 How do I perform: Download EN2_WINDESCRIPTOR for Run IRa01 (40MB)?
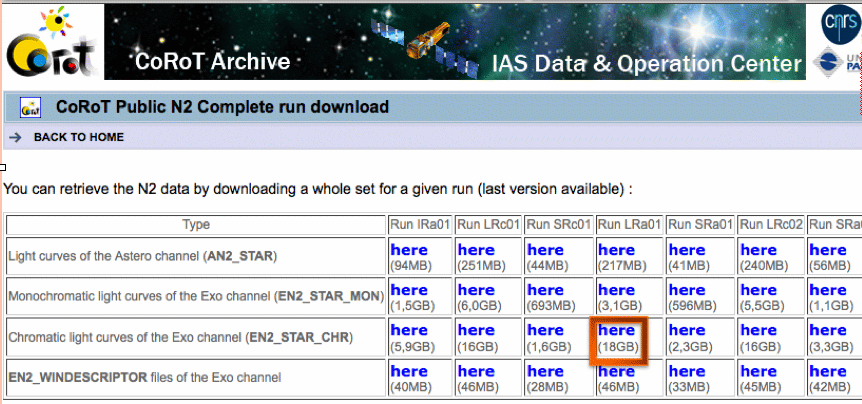click(408, 371)
